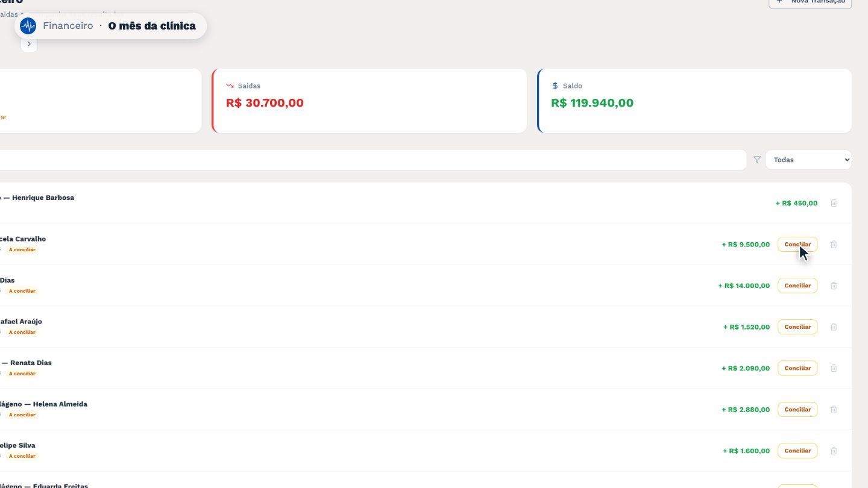Click the Saldo total R$ 119.940,00
The image size is (868, 488).
(x=592, y=103)
